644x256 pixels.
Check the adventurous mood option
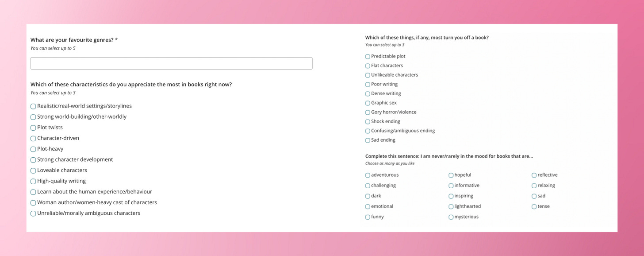pyautogui.click(x=368, y=175)
